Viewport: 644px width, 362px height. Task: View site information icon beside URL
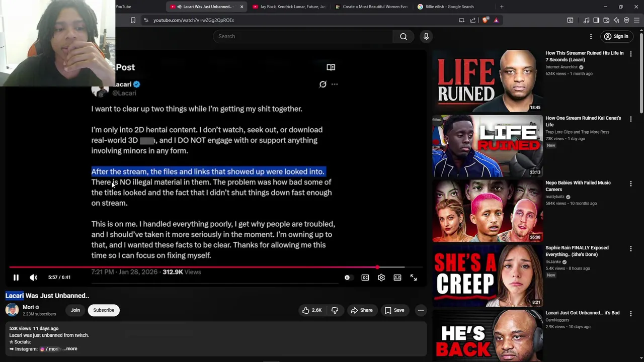click(x=146, y=20)
